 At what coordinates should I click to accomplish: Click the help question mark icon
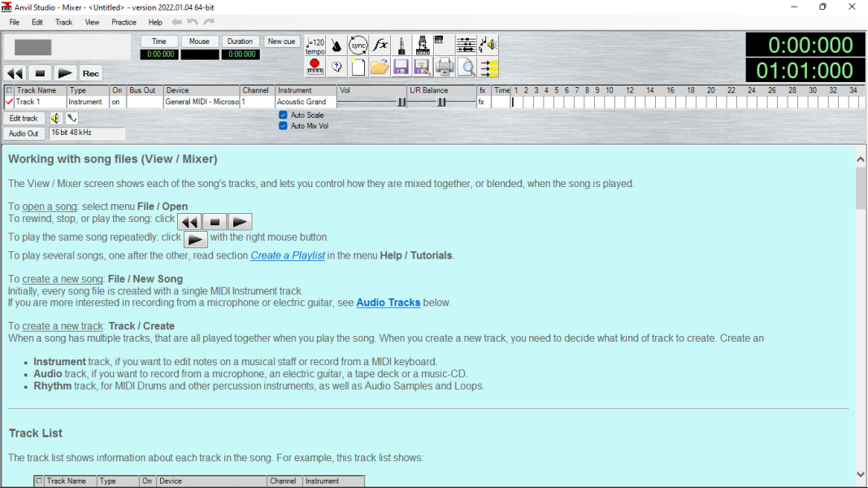[x=336, y=68]
